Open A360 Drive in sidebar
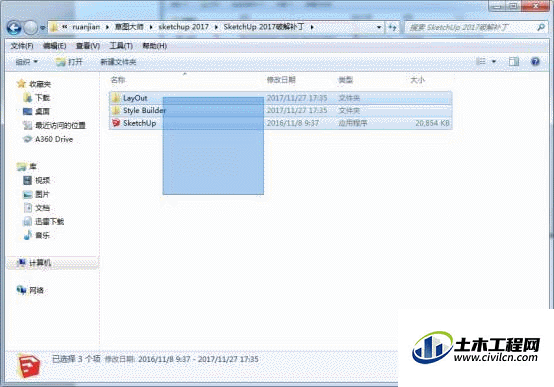This screenshot has width=554, height=387. click(x=54, y=139)
